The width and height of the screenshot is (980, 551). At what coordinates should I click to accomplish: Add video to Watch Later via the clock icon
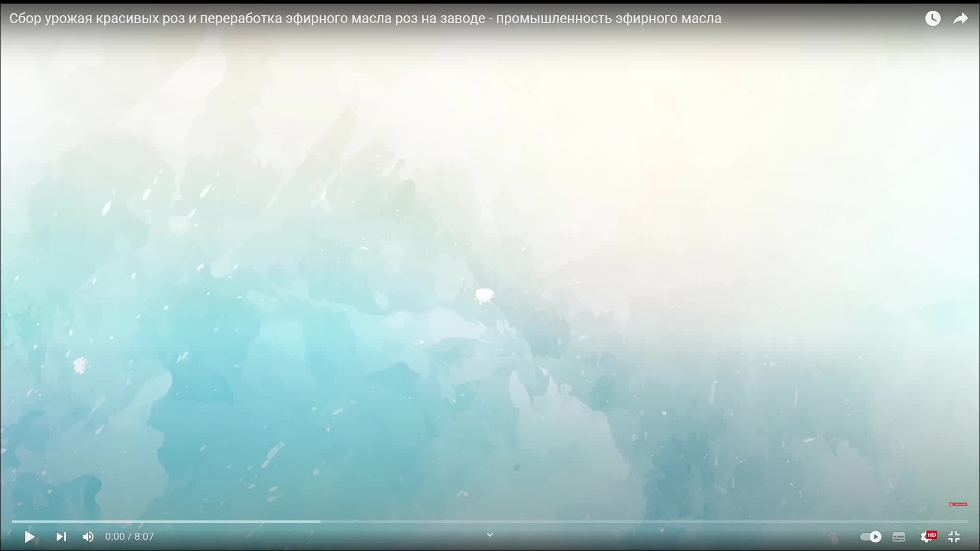click(933, 19)
